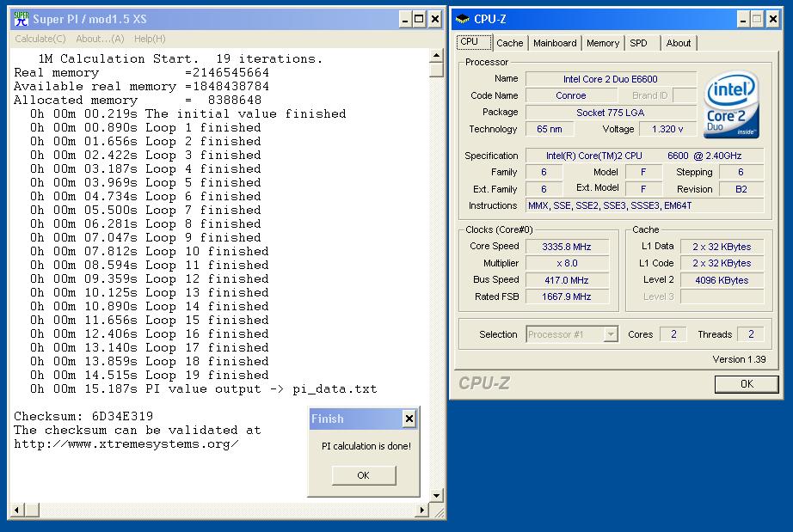Open the About...(A) menu in Super PI
Image resolution: width=793 pixels, height=532 pixels.
(100, 39)
